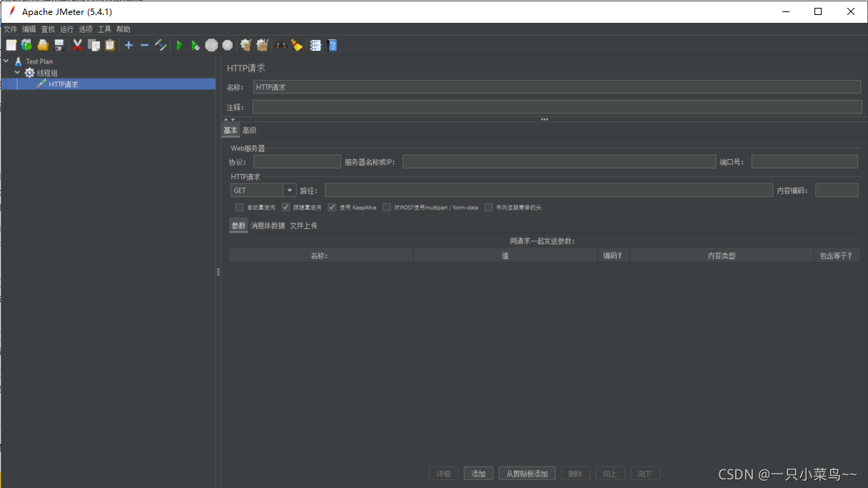
Task: Click the Toggle enable/disable icon
Action: [161, 45]
